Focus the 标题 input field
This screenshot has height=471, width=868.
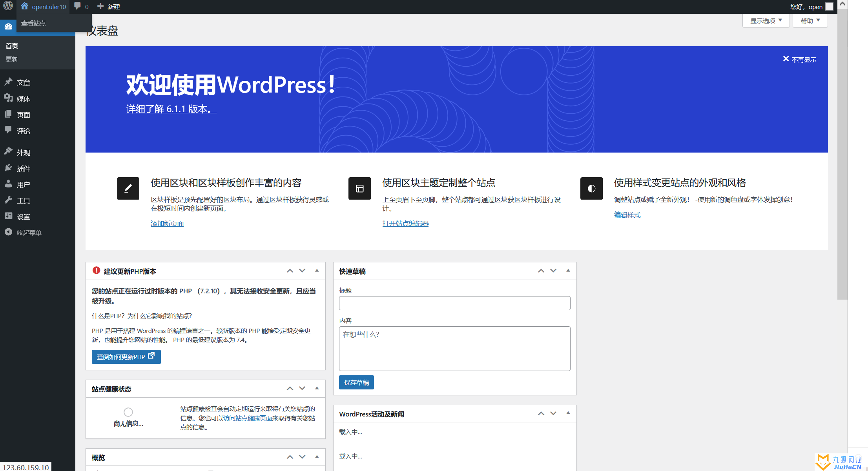pyautogui.click(x=454, y=303)
